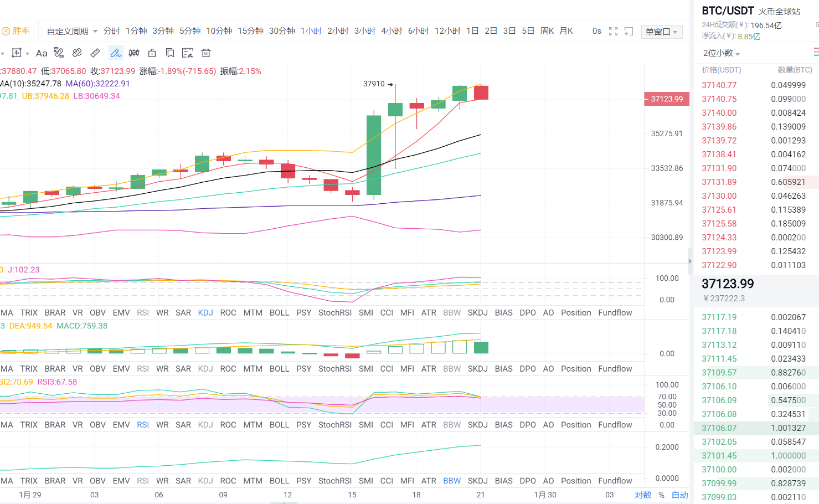Toggle the 自动 auto scale option
The width and height of the screenshot is (819, 504).
click(679, 495)
